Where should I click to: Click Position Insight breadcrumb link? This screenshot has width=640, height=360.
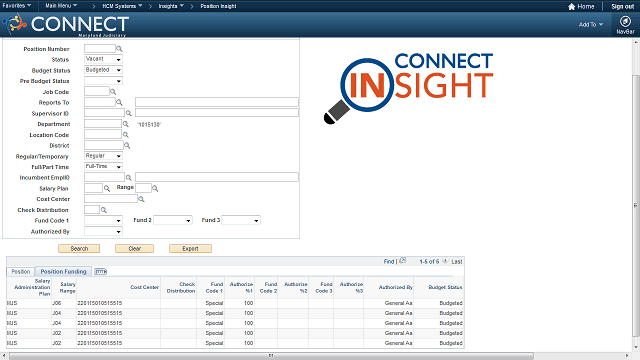click(x=218, y=6)
